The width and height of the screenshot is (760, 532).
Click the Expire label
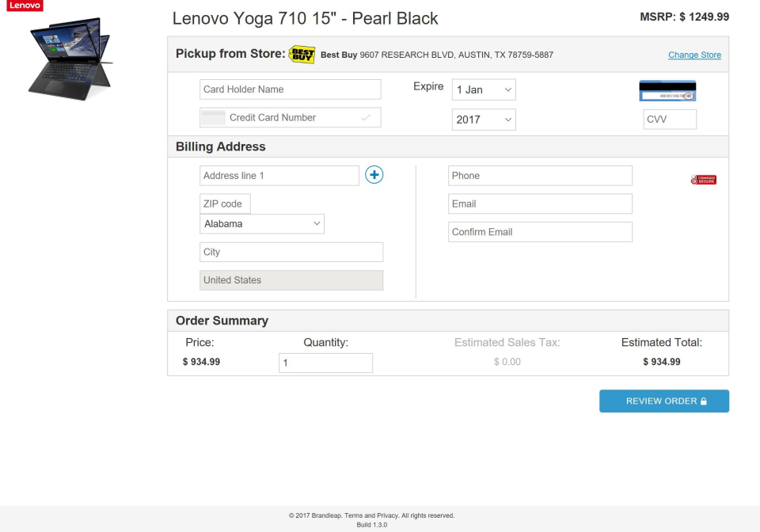tap(428, 86)
